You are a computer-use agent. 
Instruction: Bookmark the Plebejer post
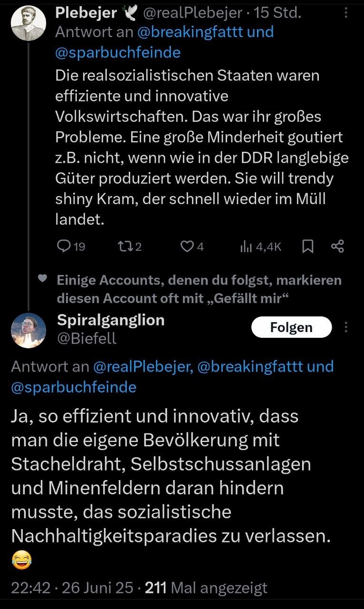[x=308, y=246]
